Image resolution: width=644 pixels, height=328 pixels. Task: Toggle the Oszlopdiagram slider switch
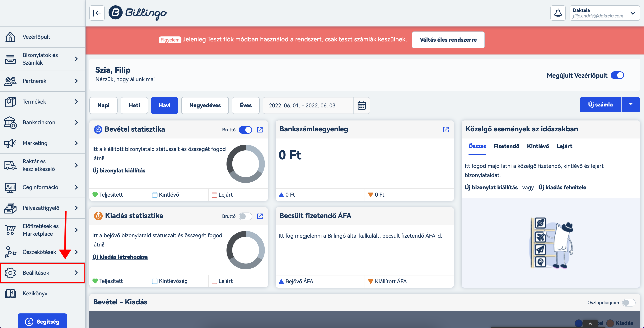point(628,302)
